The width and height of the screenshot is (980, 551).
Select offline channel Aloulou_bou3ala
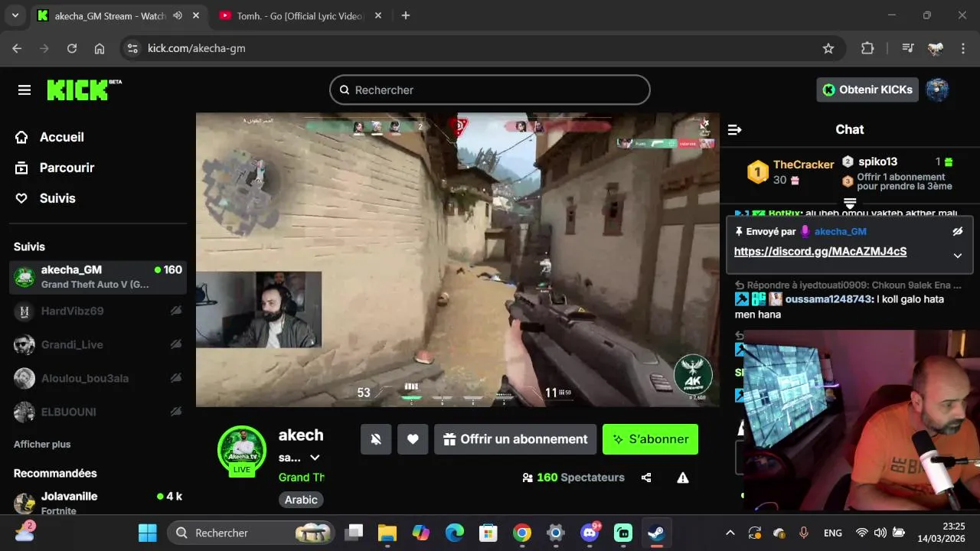(98, 378)
